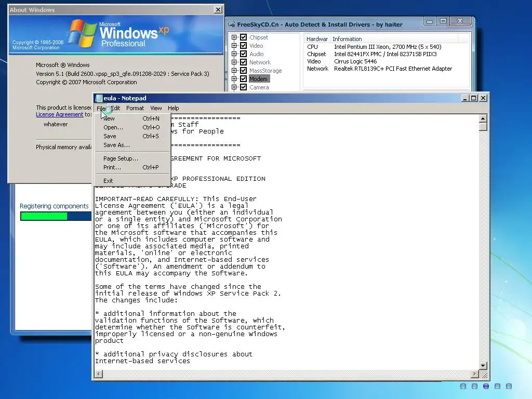Viewport: 532px width, 399px height.
Task: Click the FreeSkyCD.Cn app icon in title bar
Action: [231, 24]
